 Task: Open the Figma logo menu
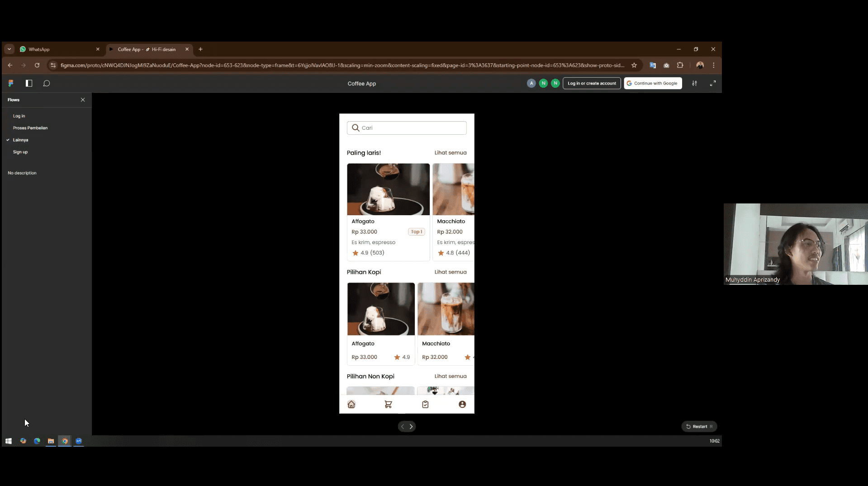tap(11, 83)
